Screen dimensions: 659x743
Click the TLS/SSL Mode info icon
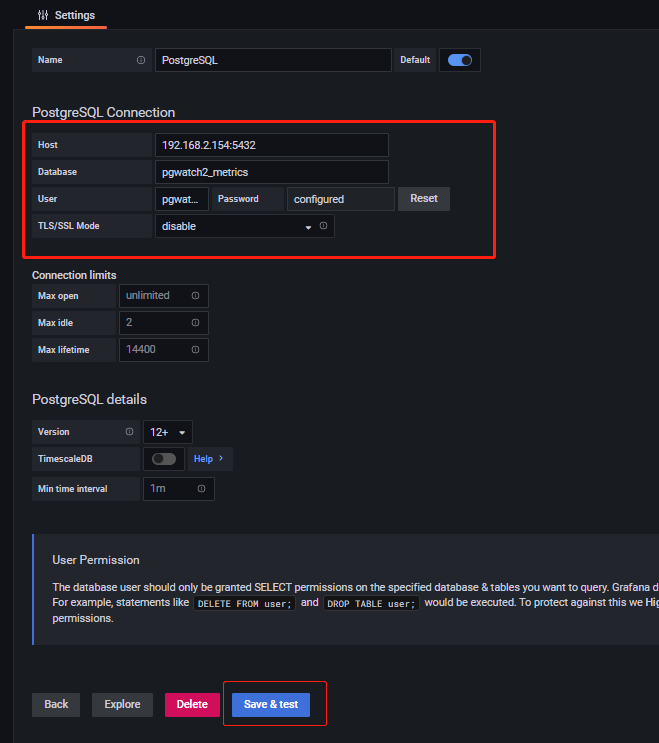[323, 226]
